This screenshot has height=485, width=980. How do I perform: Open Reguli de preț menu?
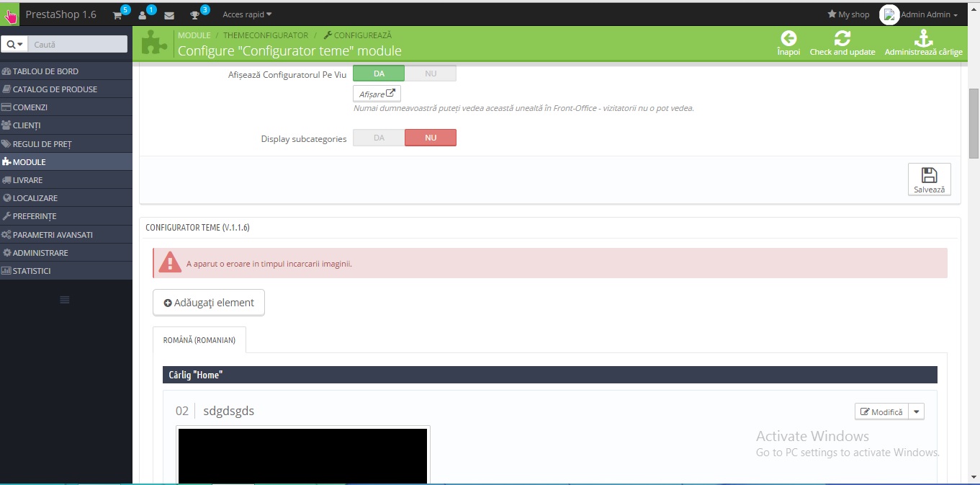[66, 144]
